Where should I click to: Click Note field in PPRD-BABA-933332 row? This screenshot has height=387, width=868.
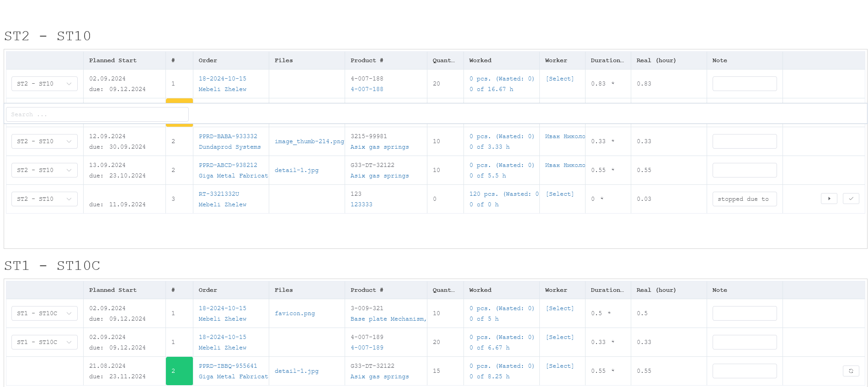click(744, 141)
